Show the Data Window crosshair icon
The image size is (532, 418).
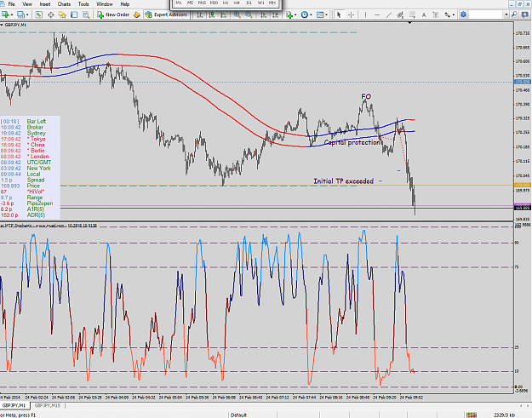pyautogui.click(x=51, y=14)
